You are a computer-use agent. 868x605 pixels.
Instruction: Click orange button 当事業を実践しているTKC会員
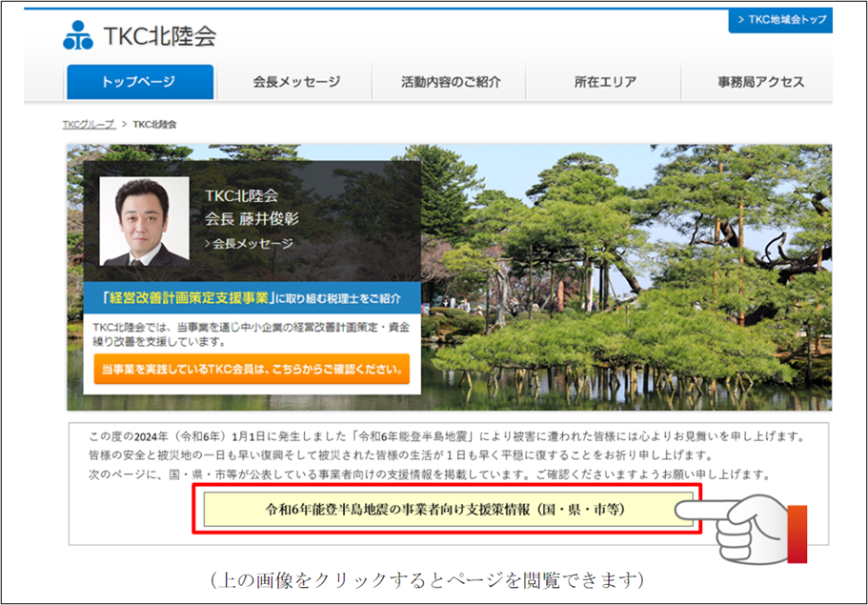coord(252,369)
